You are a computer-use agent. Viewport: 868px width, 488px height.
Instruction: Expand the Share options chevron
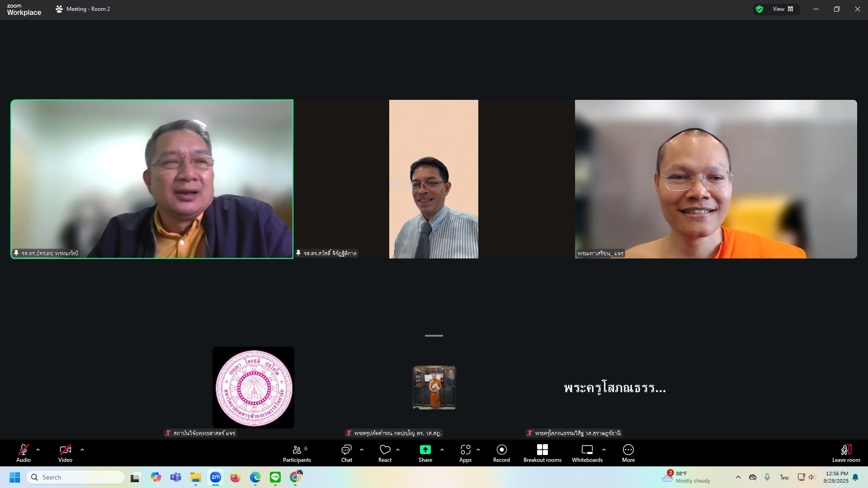(x=442, y=450)
